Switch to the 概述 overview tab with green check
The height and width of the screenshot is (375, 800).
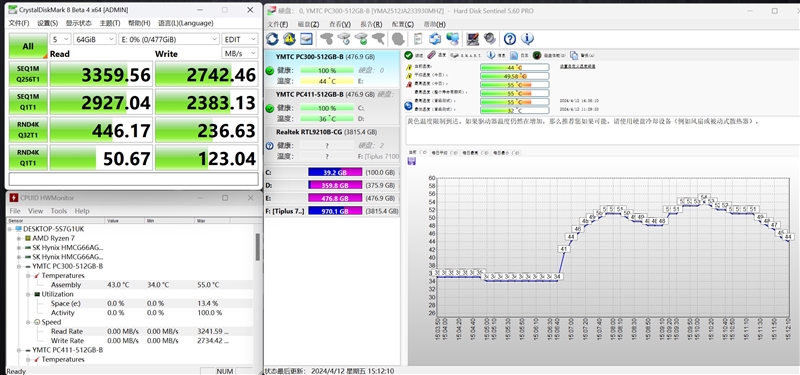pyautogui.click(x=414, y=55)
